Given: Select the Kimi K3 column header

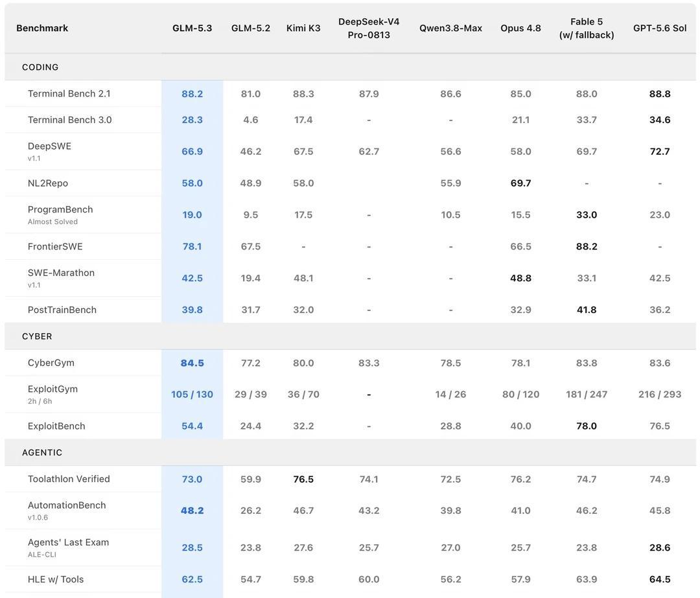Looking at the screenshot, I should pos(303,28).
